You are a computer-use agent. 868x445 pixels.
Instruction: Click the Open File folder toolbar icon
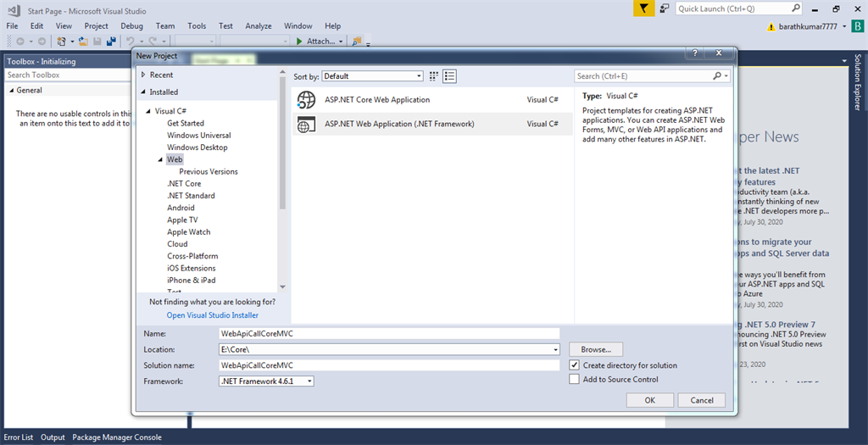[83, 42]
